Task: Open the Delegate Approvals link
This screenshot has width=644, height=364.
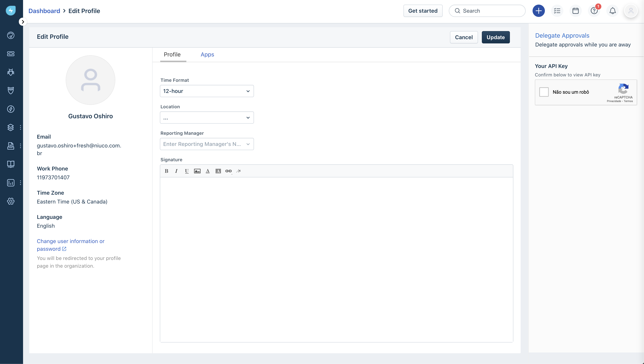Action: point(562,36)
